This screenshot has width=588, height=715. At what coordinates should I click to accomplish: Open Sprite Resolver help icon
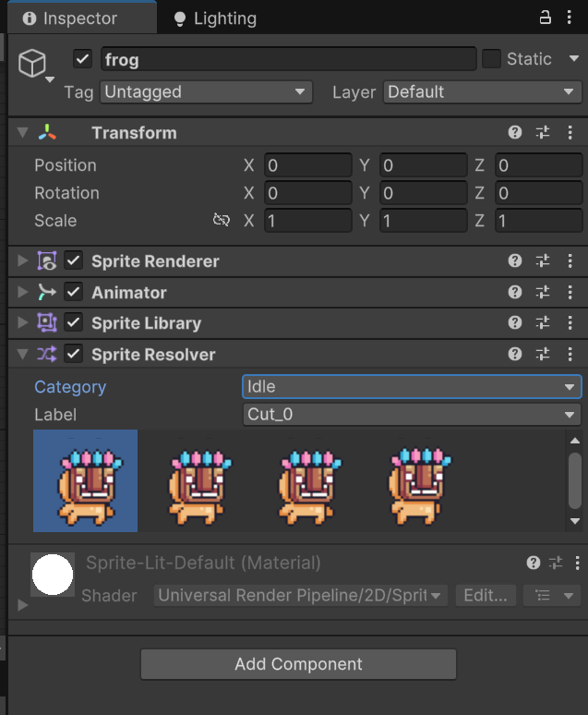[515, 354]
